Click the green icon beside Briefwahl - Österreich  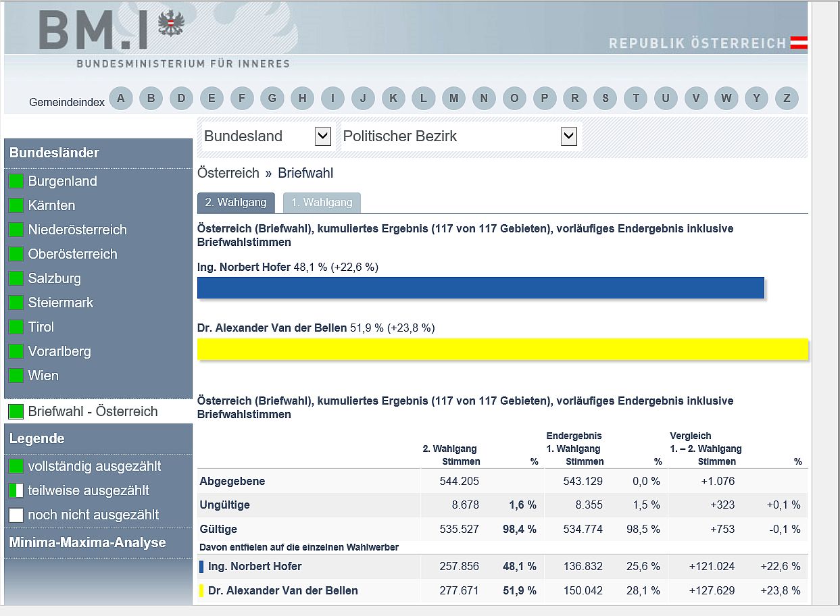[x=16, y=411]
